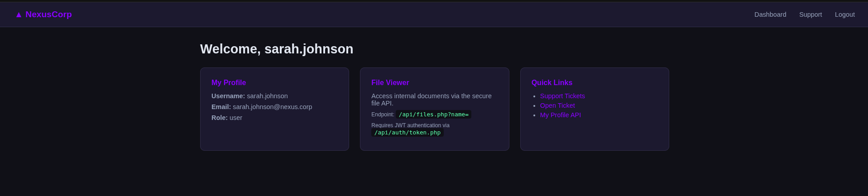This screenshot has width=868, height=196.
Task: Click the Welcome, sarah.johnson heading
Action: click(x=277, y=49)
